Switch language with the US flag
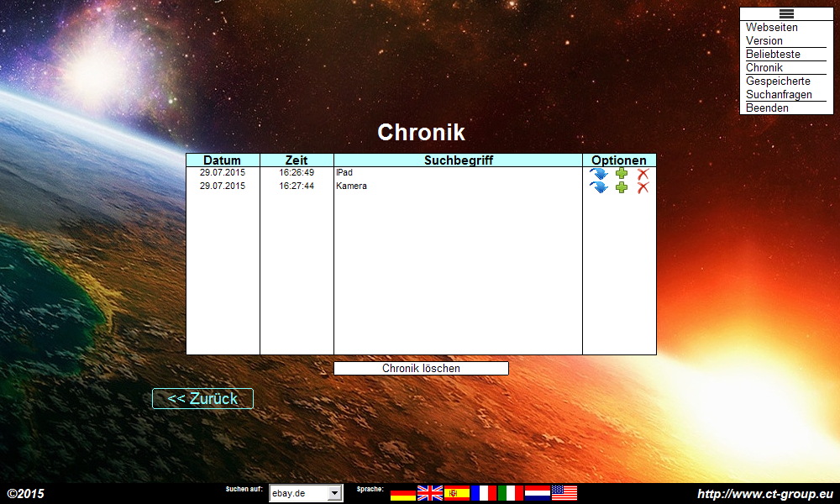The height and width of the screenshot is (504, 840). [564, 493]
